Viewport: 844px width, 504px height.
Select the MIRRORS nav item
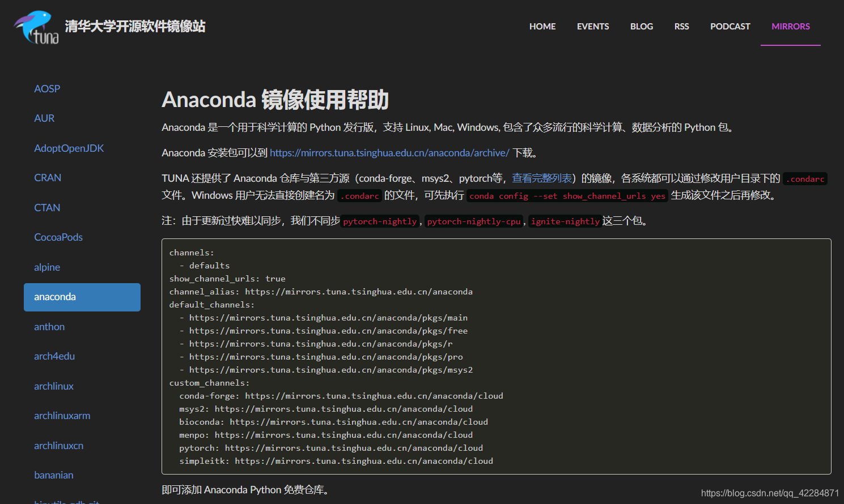[x=791, y=26]
